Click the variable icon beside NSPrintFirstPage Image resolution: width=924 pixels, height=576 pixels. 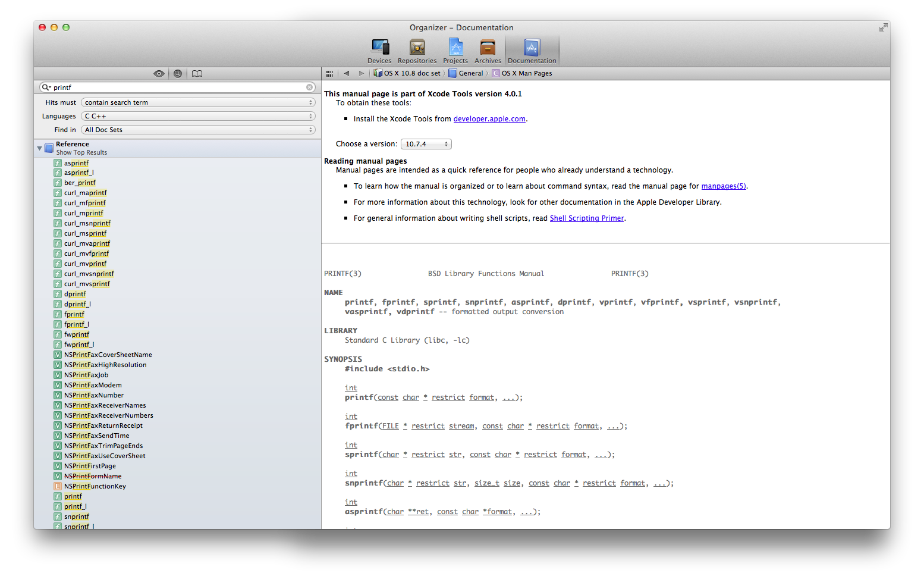(x=58, y=466)
